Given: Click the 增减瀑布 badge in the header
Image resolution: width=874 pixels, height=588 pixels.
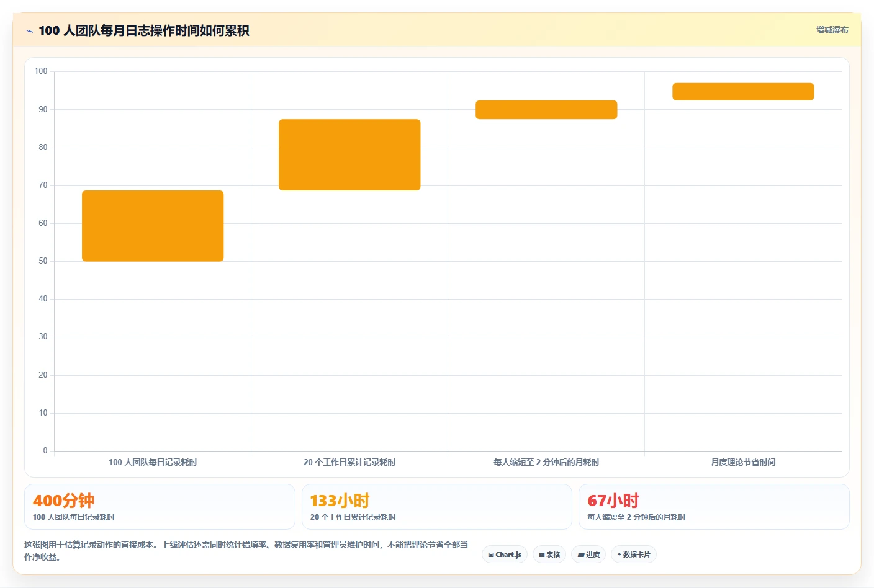Looking at the screenshot, I should [832, 30].
